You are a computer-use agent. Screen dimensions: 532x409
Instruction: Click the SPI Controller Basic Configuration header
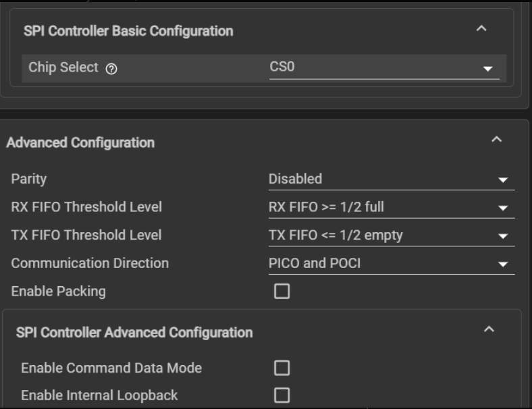click(128, 31)
